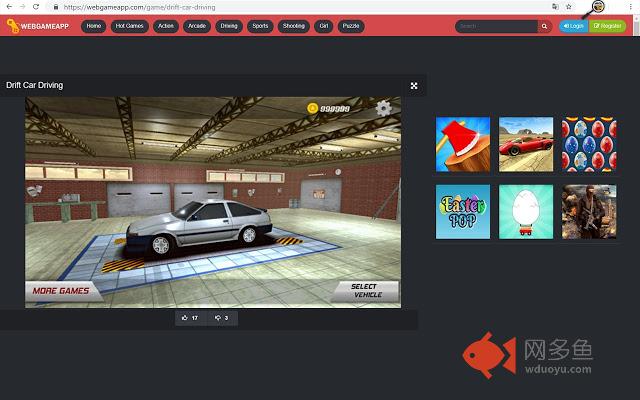This screenshot has height=400, width=640.
Task: Open the colorful eggs game thumbnail
Action: [589, 144]
